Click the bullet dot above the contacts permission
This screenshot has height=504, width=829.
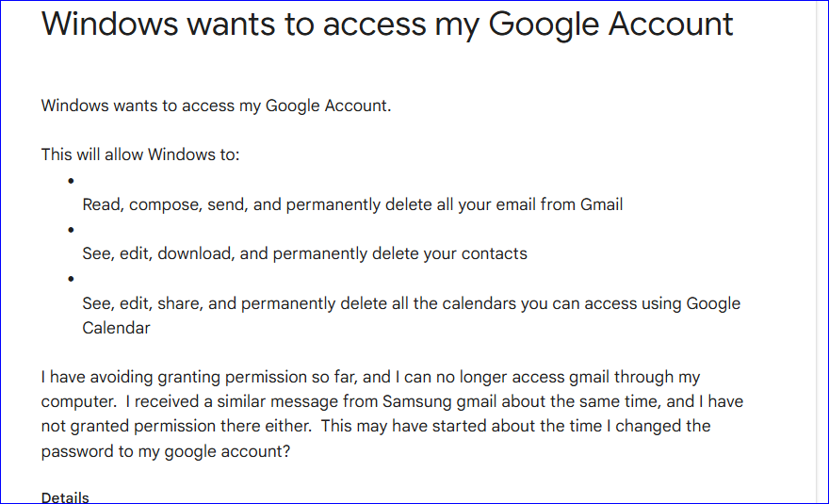[71, 229]
